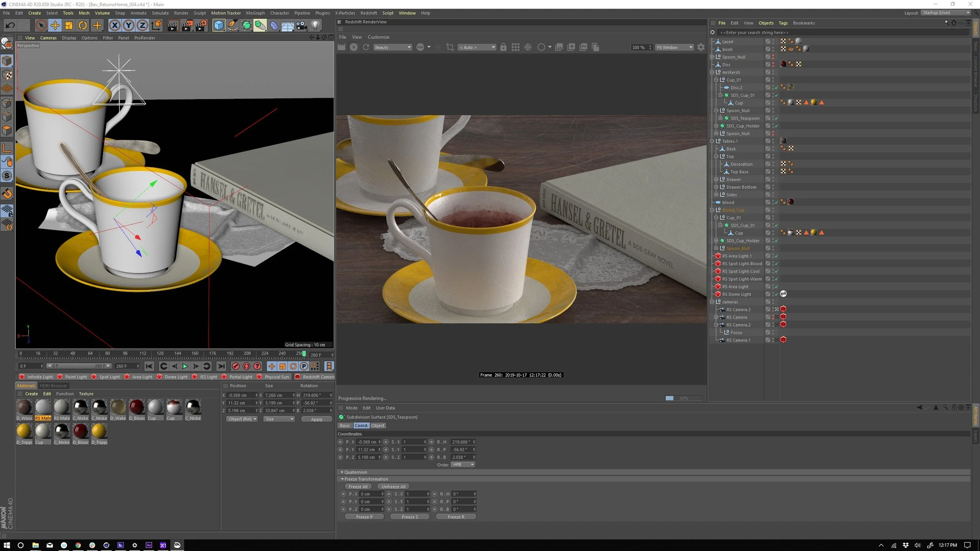Screen dimensions: 980x551
Task: Click the D_Blood material swatch
Action: (x=137, y=408)
